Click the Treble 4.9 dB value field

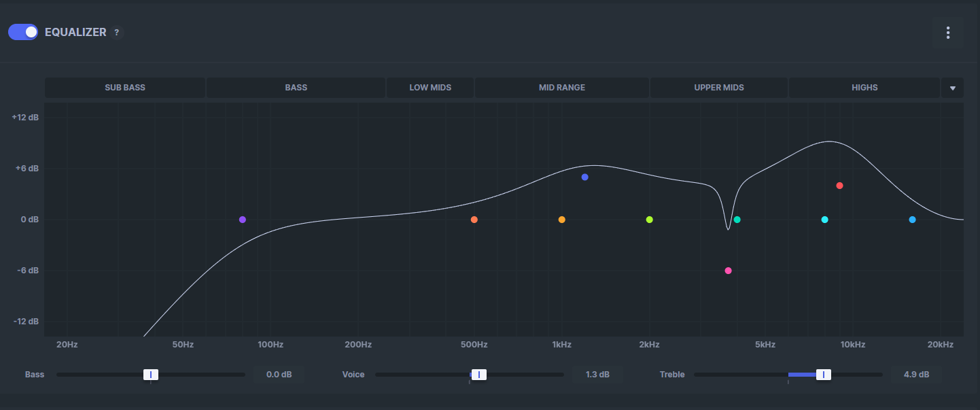click(x=916, y=375)
